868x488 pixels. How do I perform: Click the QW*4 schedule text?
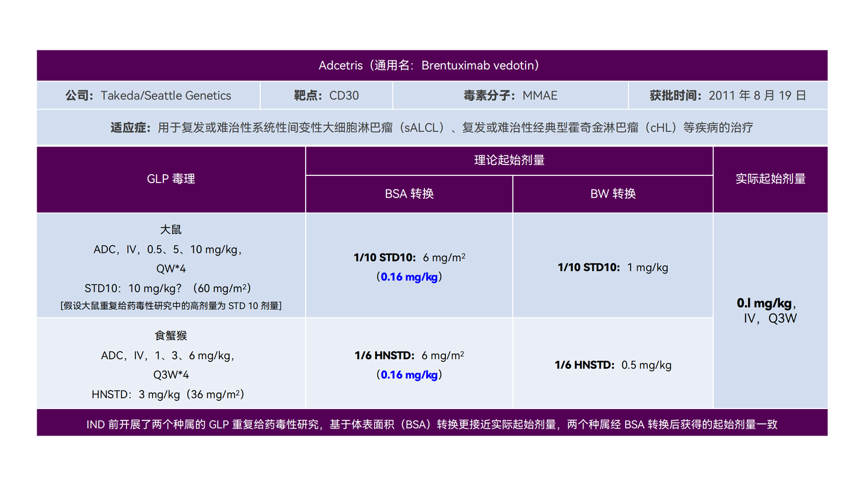click(171, 269)
